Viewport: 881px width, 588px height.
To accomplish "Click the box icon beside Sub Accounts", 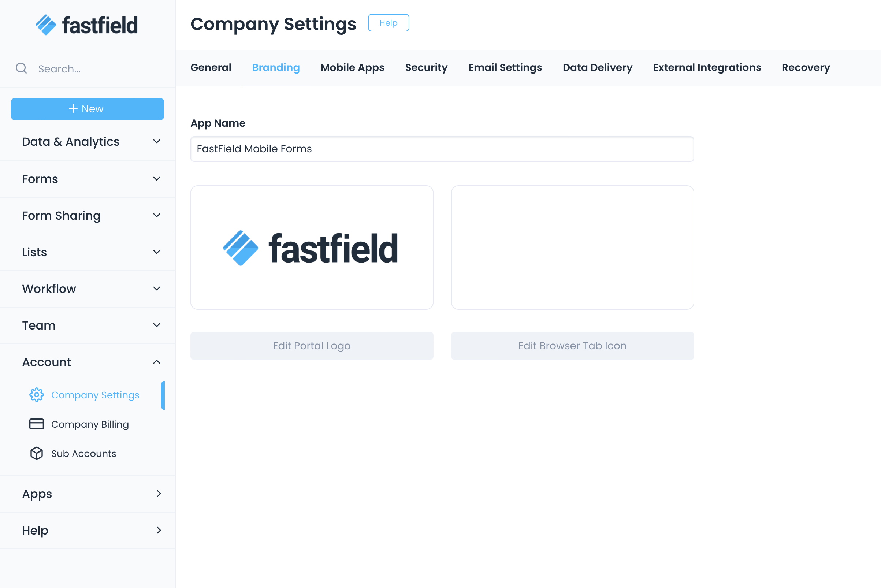I will pyautogui.click(x=36, y=453).
